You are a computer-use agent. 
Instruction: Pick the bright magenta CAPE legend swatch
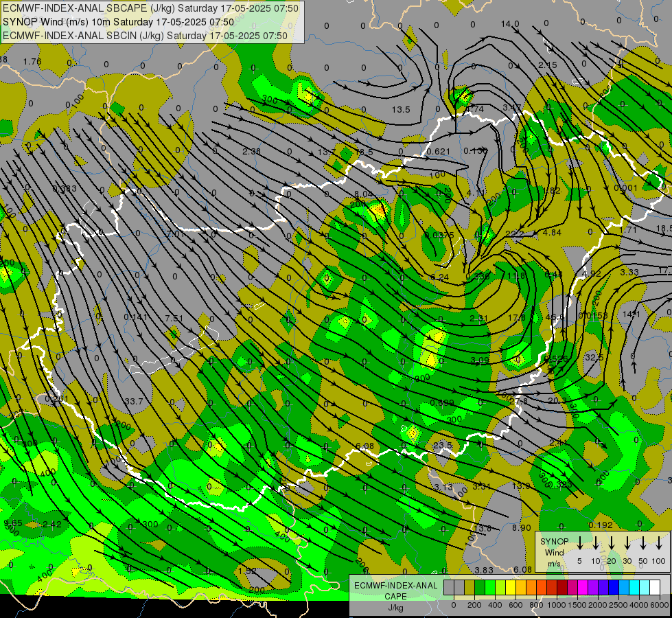click(583, 588)
